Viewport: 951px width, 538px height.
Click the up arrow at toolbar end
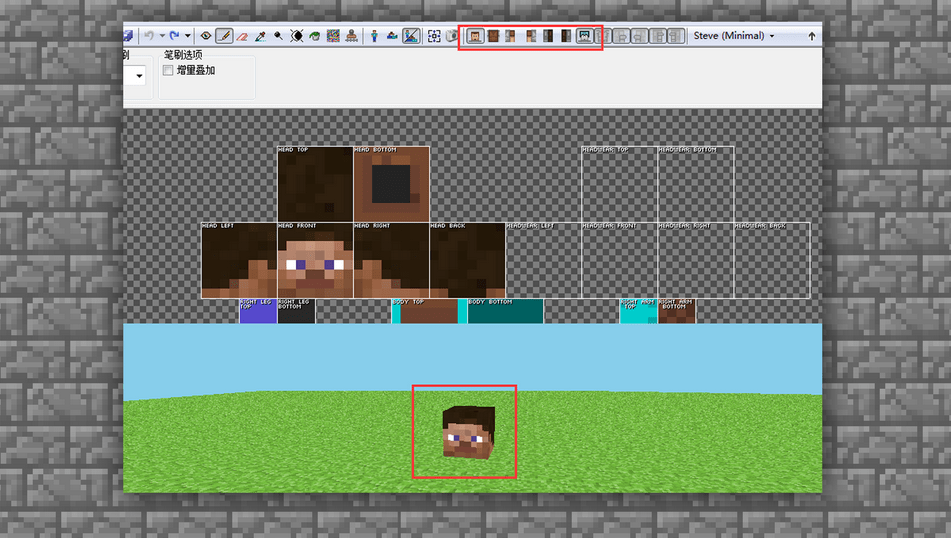pos(812,36)
